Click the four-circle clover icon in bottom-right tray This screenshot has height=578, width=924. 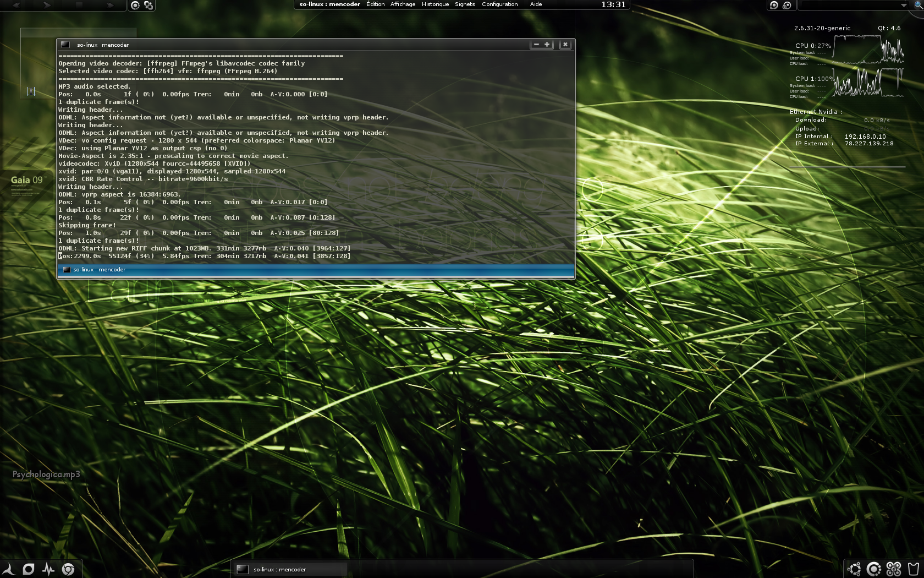(894, 569)
